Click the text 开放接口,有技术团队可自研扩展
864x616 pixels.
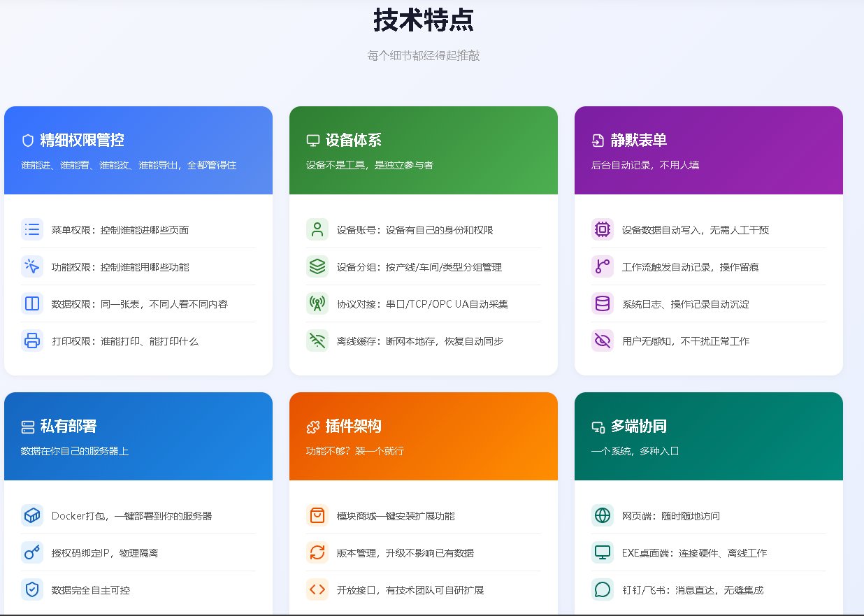(410, 590)
